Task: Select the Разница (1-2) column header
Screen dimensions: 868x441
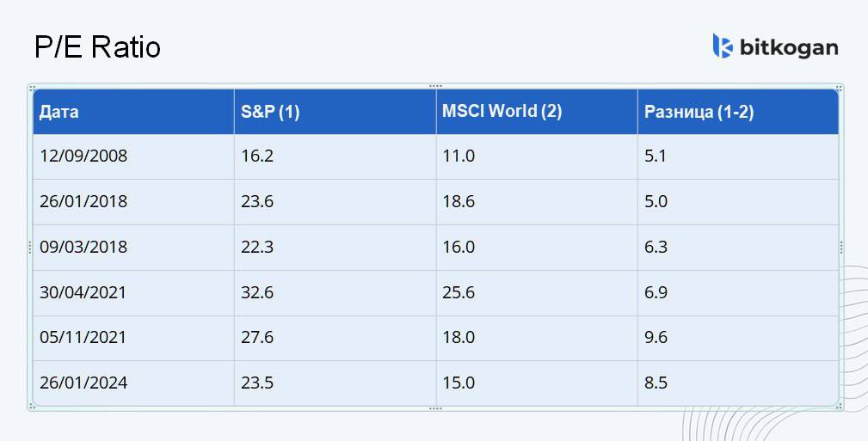Action: pos(699,112)
